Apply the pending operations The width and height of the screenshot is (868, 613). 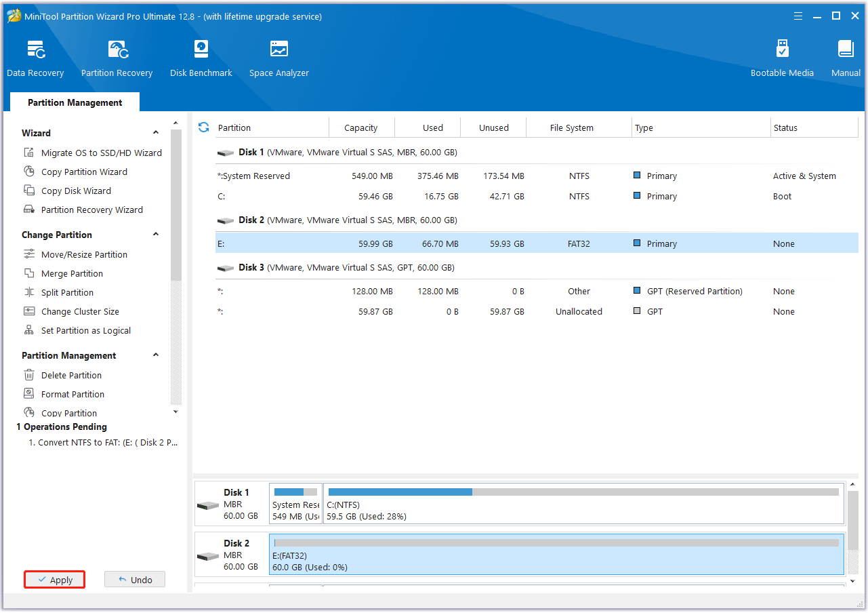click(x=55, y=580)
